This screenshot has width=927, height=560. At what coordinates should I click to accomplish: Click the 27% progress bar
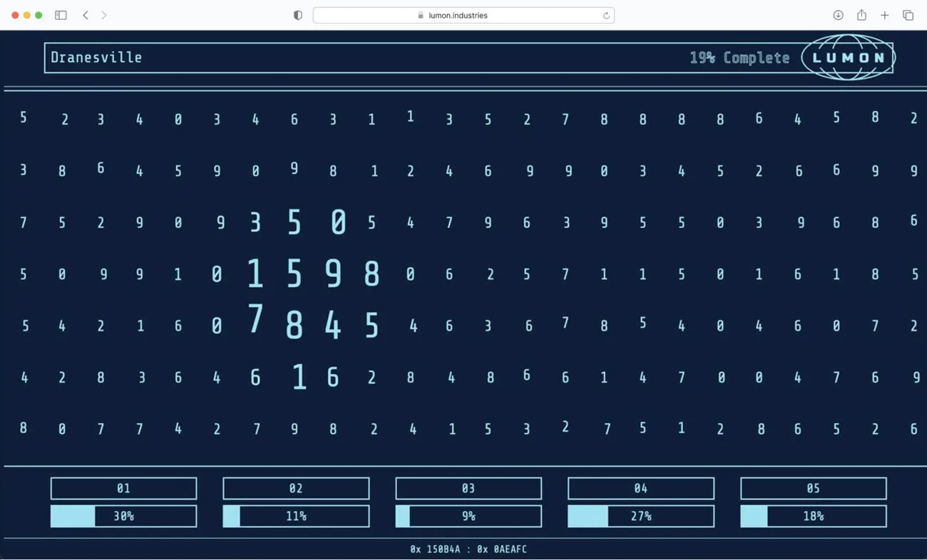pos(641,516)
